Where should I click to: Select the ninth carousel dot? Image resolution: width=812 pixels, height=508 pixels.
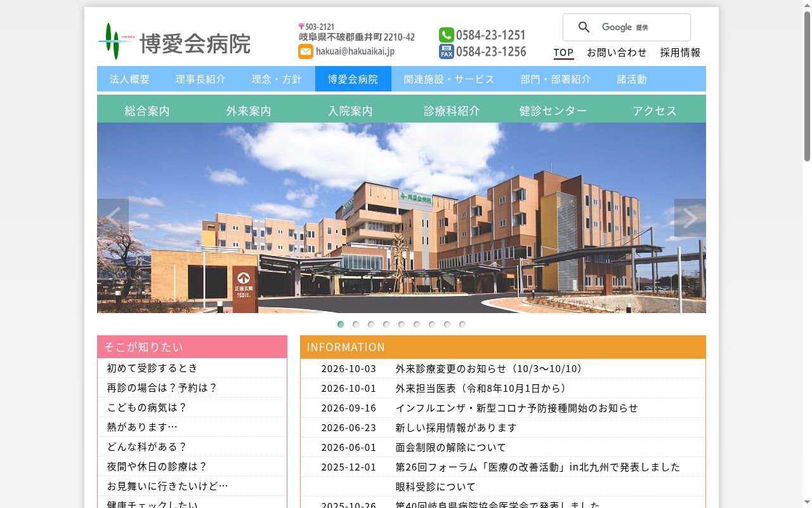[x=462, y=324]
